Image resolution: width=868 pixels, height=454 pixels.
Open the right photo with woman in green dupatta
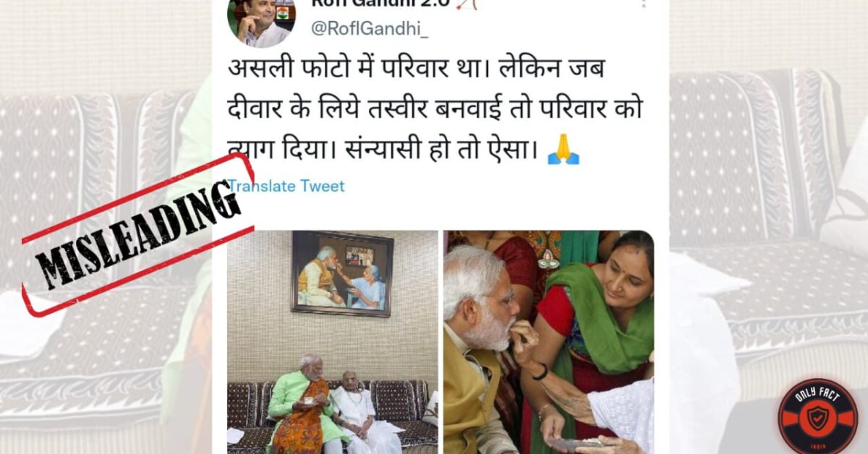coord(549,342)
